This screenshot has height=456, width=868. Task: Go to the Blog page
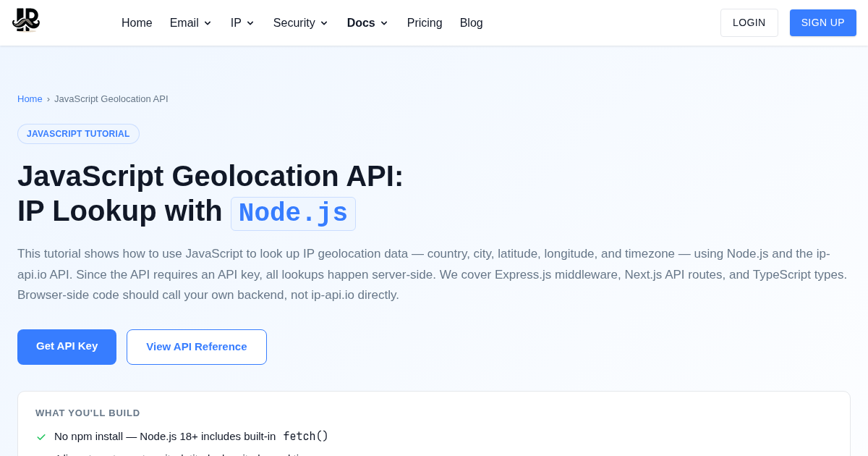tap(472, 23)
